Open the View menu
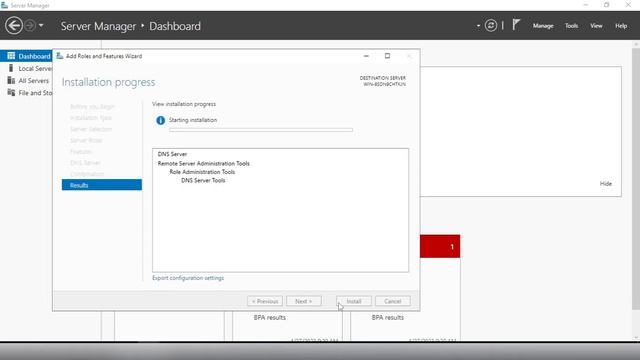The height and width of the screenshot is (360, 640). [596, 26]
